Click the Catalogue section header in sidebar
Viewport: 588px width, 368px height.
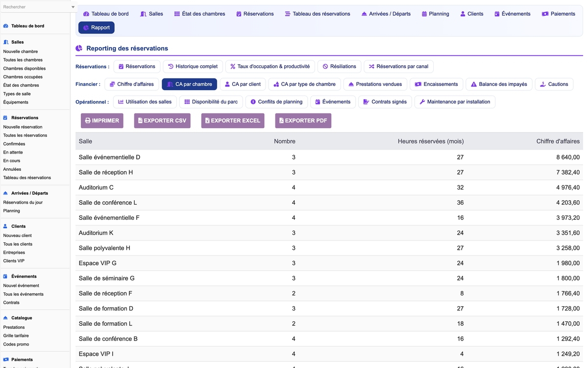point(22,318)
